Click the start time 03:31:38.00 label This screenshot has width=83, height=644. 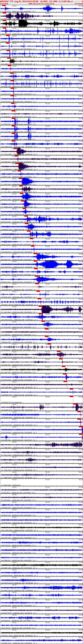[4, 4]
